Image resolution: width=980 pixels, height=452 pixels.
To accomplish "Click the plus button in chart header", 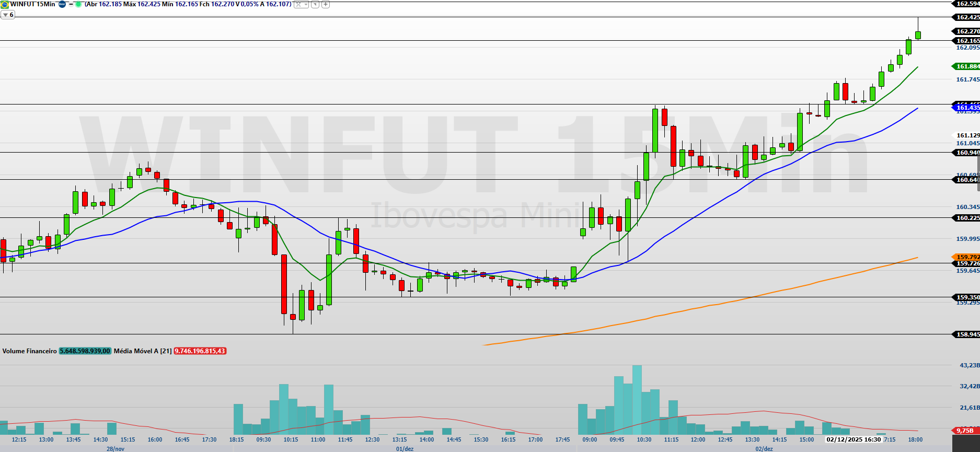I will tap(326, 4).
